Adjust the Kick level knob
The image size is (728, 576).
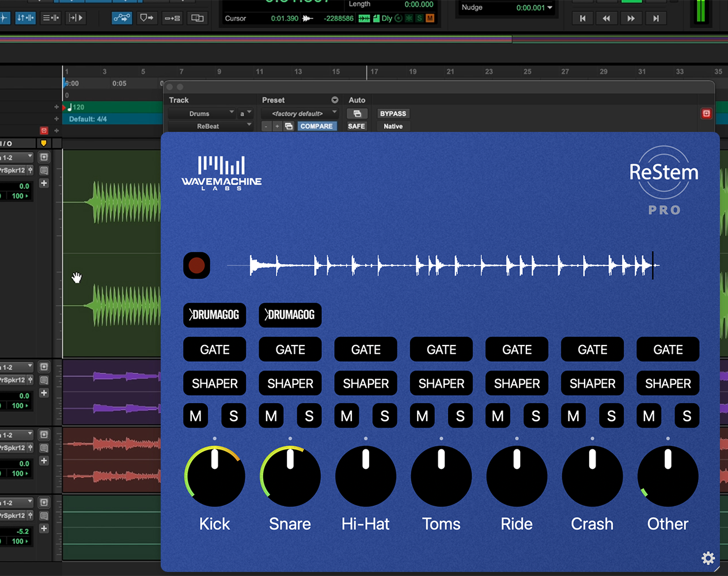tap(214, 476)
